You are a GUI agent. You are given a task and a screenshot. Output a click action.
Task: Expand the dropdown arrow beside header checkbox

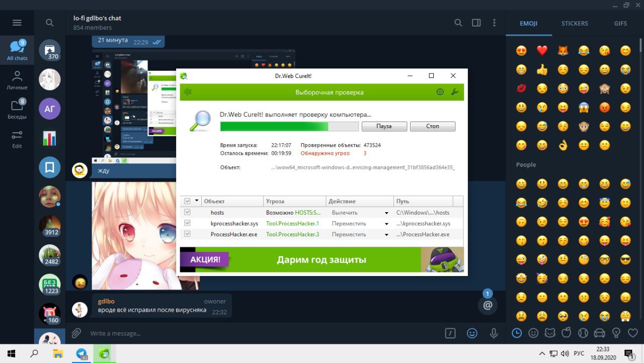point(197,201)
